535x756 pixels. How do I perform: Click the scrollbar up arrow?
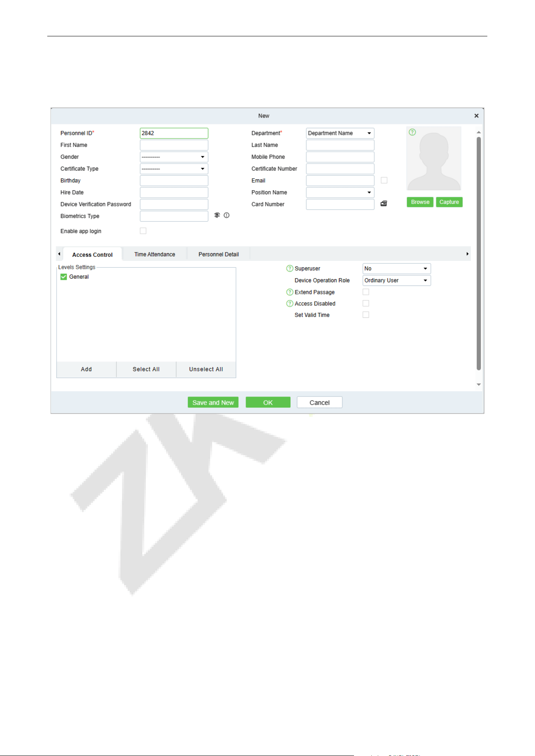tap(479, 132)
